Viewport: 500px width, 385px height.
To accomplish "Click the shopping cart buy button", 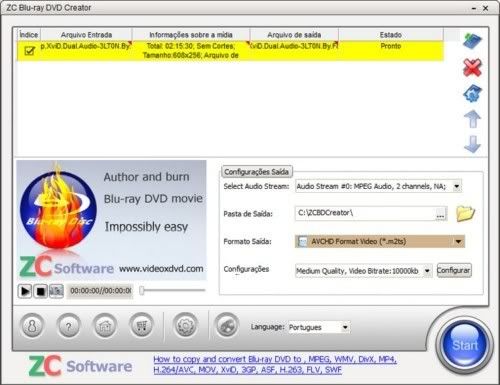I will (141, 325).
